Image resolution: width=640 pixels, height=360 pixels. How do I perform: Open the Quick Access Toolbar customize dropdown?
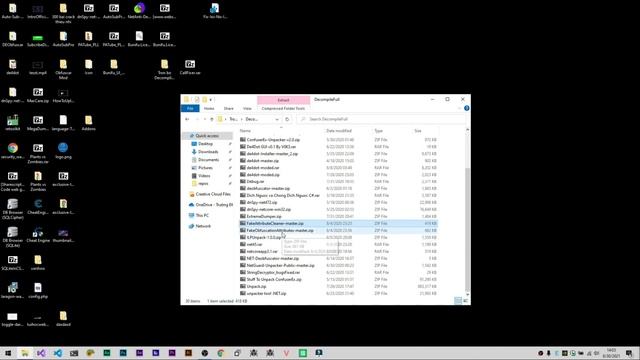click(x=211, y=100)
